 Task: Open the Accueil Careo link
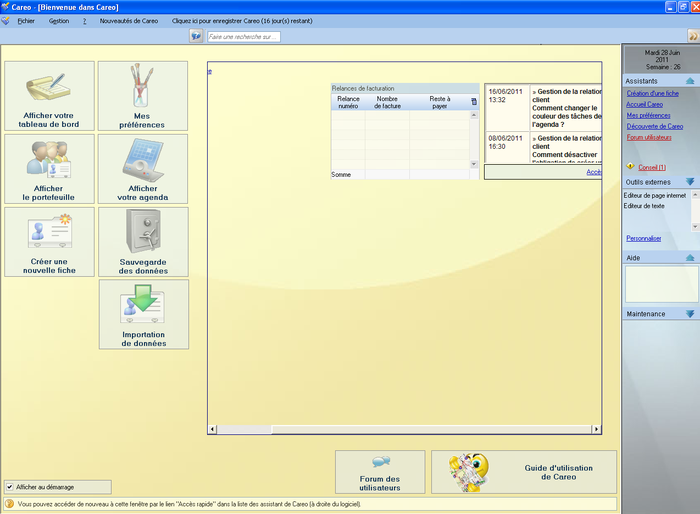coord(644,104)
